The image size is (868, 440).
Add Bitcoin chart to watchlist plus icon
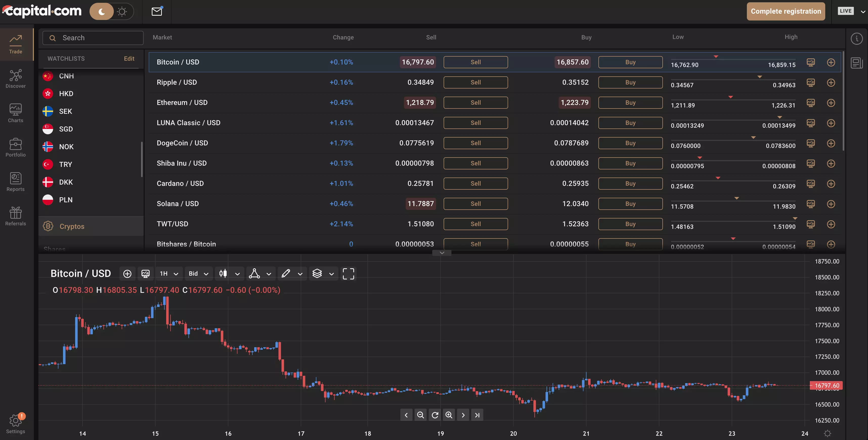[127, 274]
